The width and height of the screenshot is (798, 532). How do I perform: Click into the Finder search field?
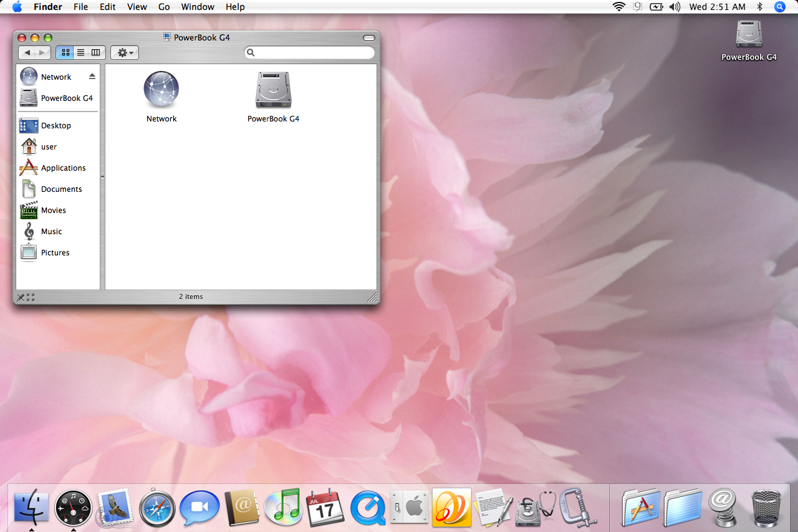(x=310, y=53)
